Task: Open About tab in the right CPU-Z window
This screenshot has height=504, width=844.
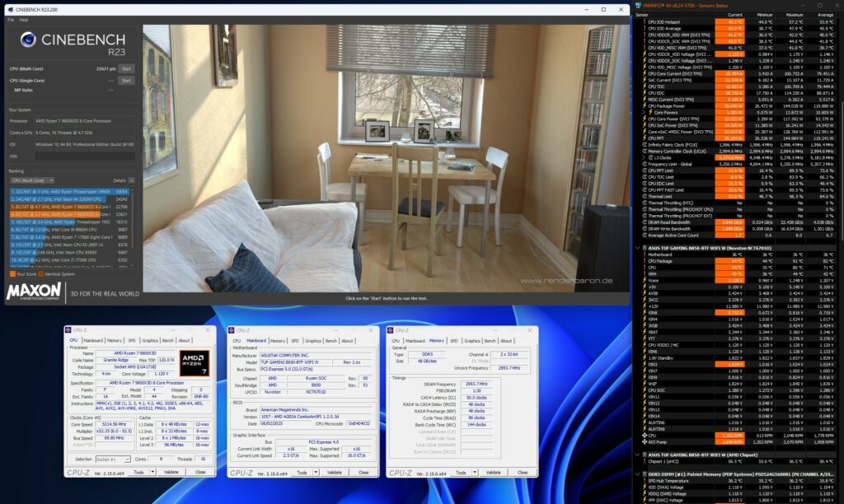Action: pos(507,341)
